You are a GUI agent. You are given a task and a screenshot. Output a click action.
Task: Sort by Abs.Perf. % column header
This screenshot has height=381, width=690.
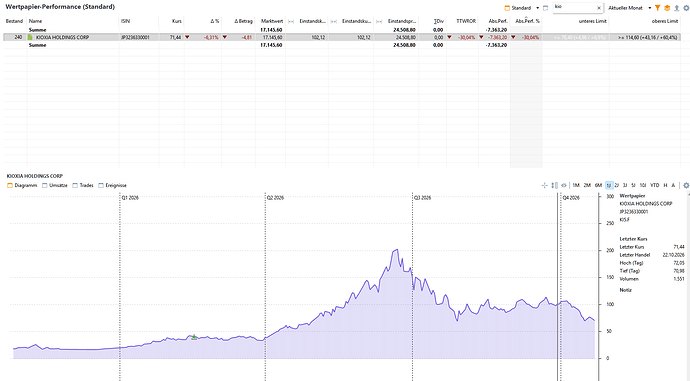pos(527,21)
